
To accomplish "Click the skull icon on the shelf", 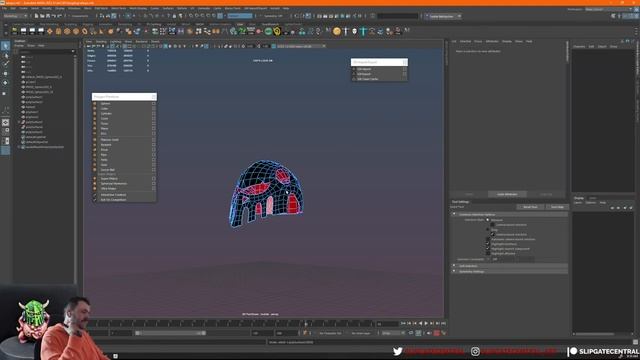I will coord(354,31).
